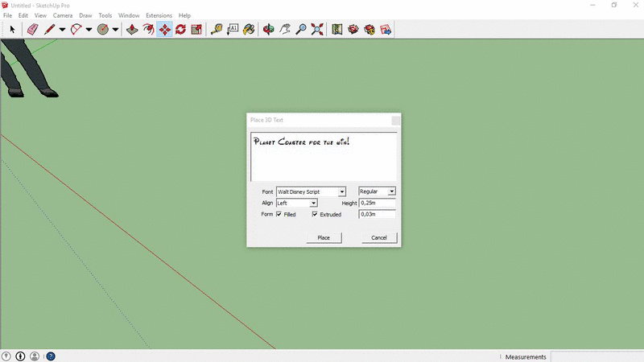Open the Draw menu

(x=85, y=15)
